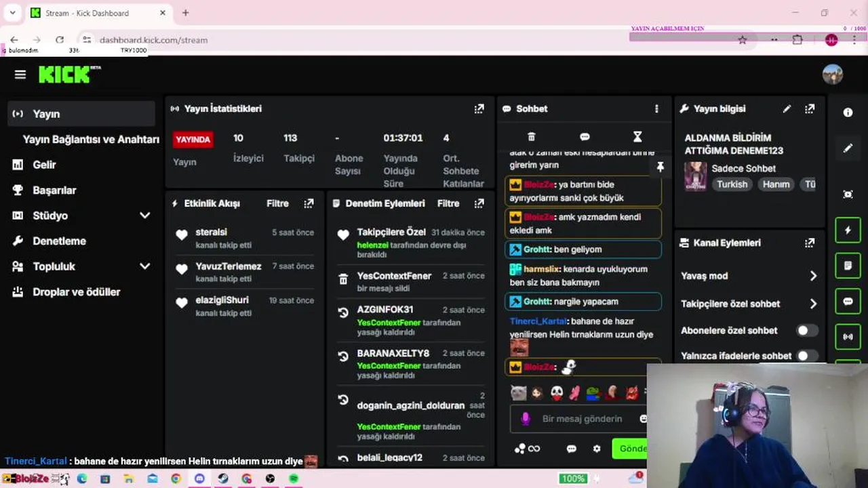Click the hourglass icon in chat toolbar
The width and height of the screenshot is (868, 488).
[637, 137]
